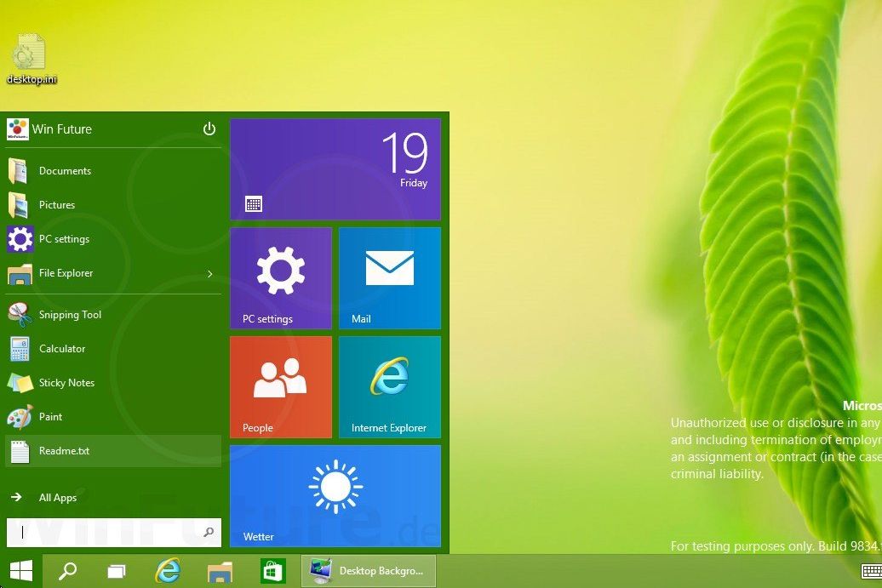Click inside the Start menu search box
This screenshot has width=882, height=588.
pos(102,533)
